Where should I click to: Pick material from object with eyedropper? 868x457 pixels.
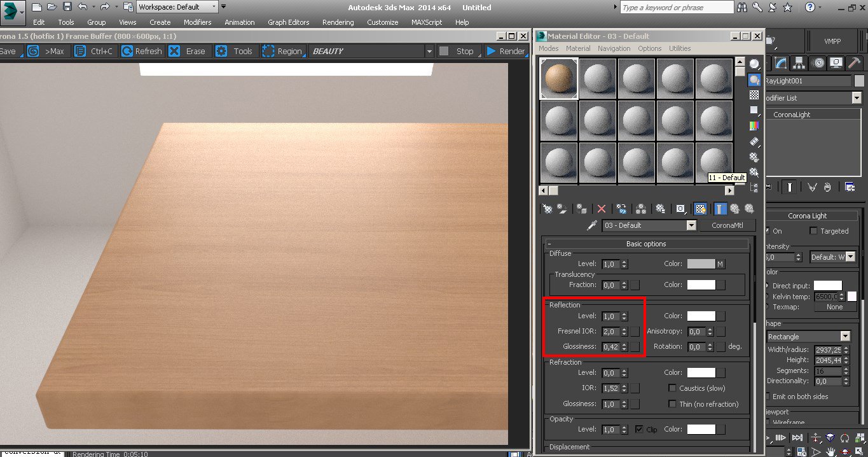[591, 225]
